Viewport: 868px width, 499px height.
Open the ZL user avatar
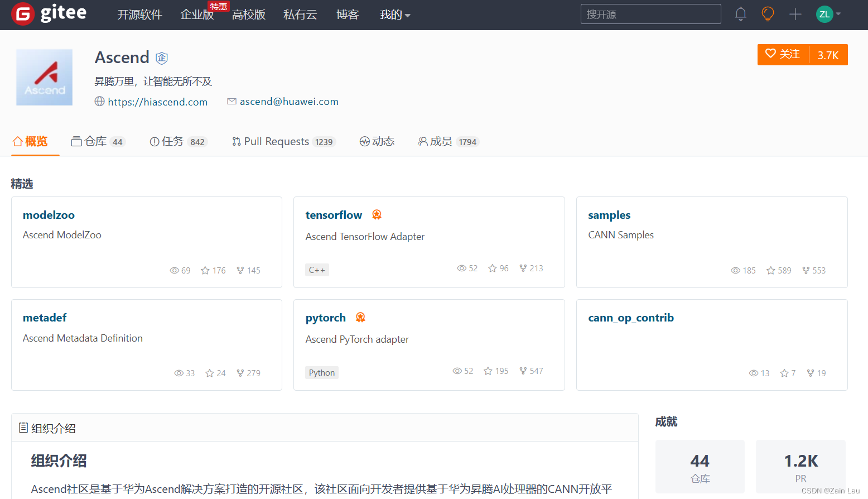pos(824,15)
